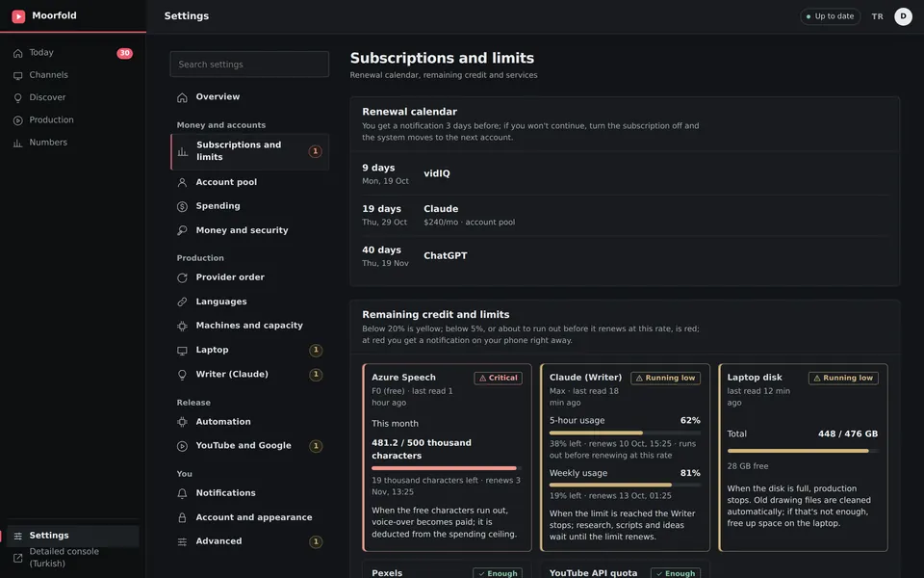Viewport: 924px width, 578px height.
Task: Click the Weekly usage progress bar
Action: [625, 485]
